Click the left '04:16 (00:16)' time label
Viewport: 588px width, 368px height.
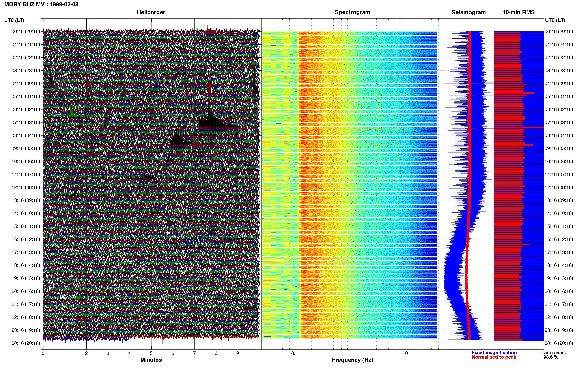pos(26,83)
